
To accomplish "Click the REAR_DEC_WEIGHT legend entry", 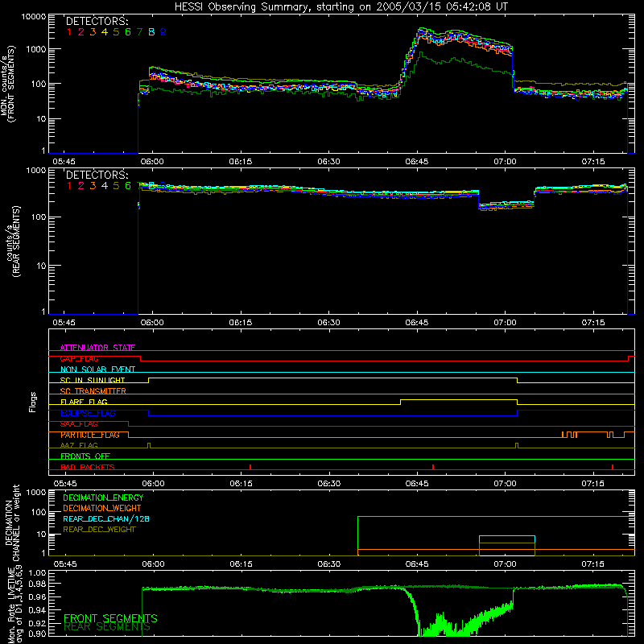I will 99,530.
